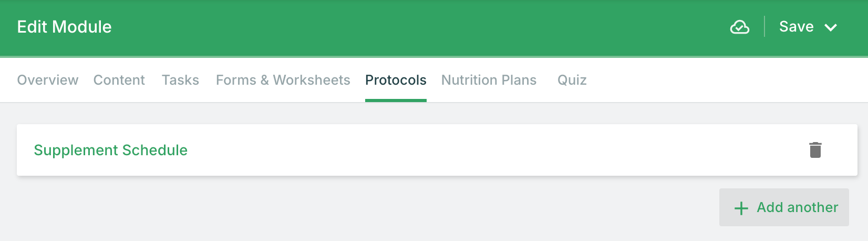Select the Forms & Worksheets tab
The height and width of the screenshot is (241, 868).
coord(283,80)
